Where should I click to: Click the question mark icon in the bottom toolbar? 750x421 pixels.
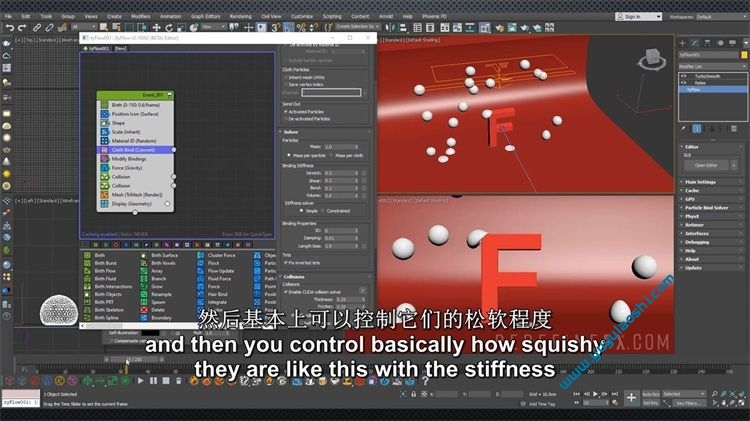425,381
